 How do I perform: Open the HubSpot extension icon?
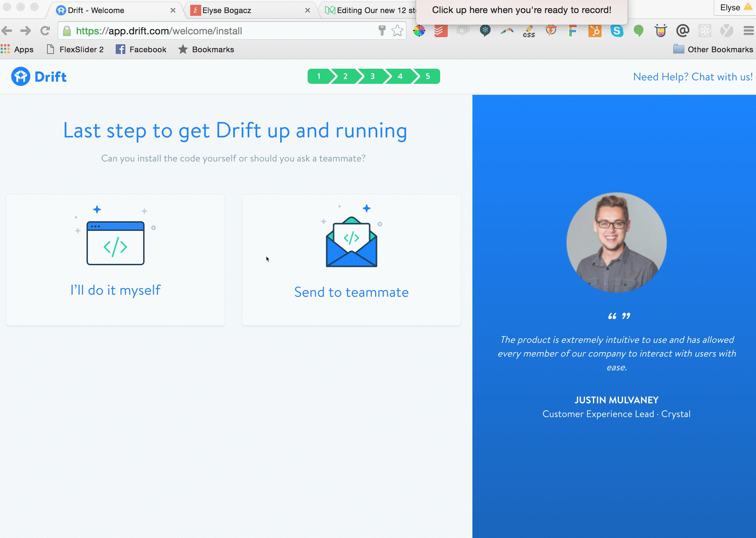coord(595,31)
